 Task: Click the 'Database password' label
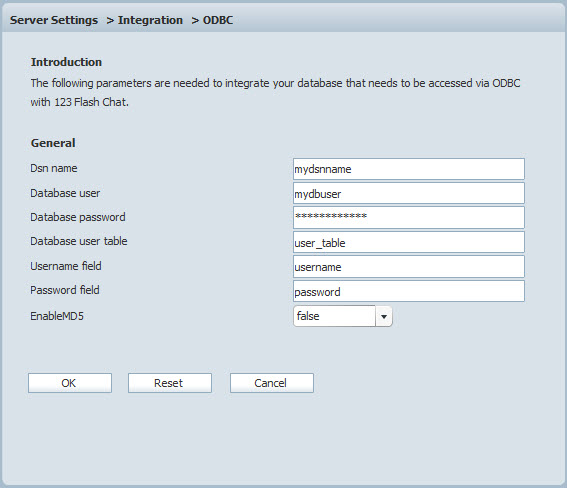[x=78, y=217]
